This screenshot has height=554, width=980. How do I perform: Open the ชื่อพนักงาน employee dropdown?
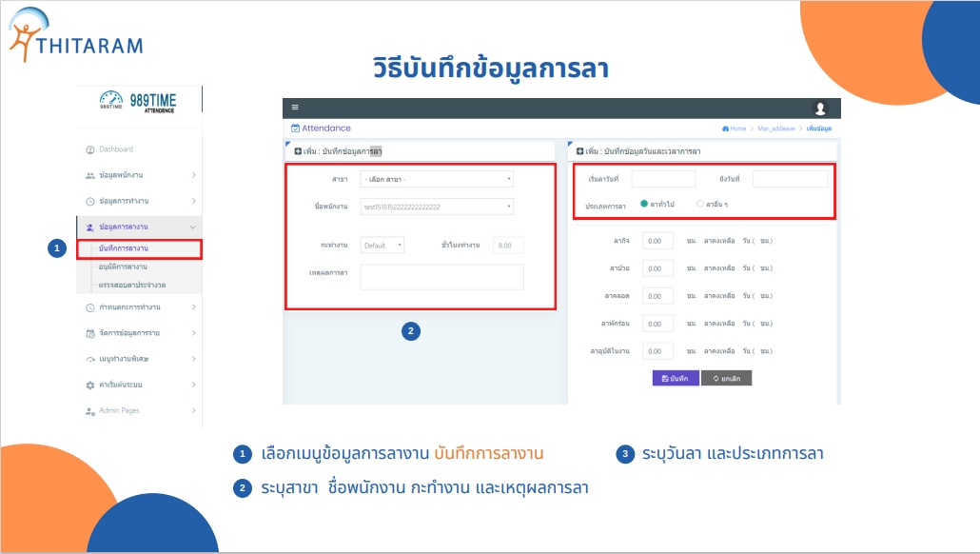point(438,207)
